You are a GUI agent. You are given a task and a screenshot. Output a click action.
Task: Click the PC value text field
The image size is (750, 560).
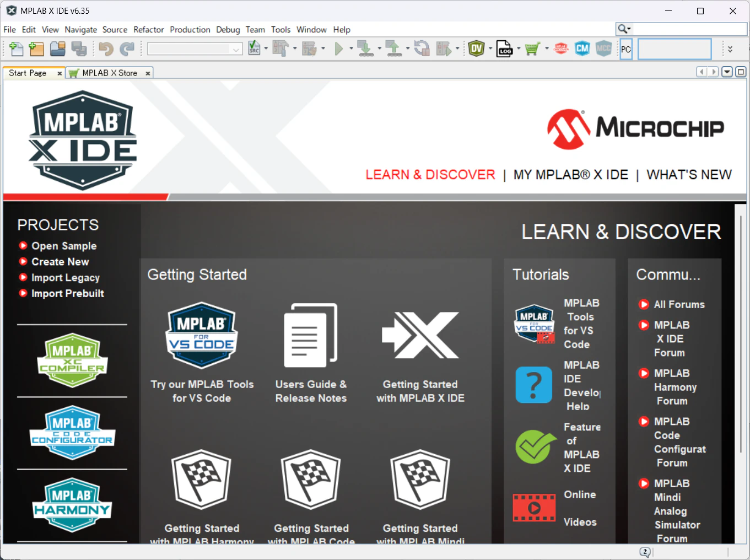pos(675,49)
